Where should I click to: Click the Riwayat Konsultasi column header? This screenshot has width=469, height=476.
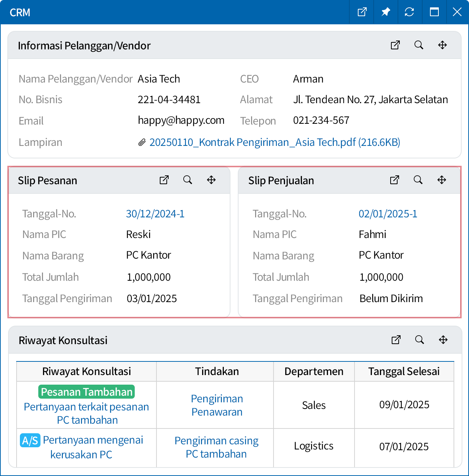[x=87, y=371]
